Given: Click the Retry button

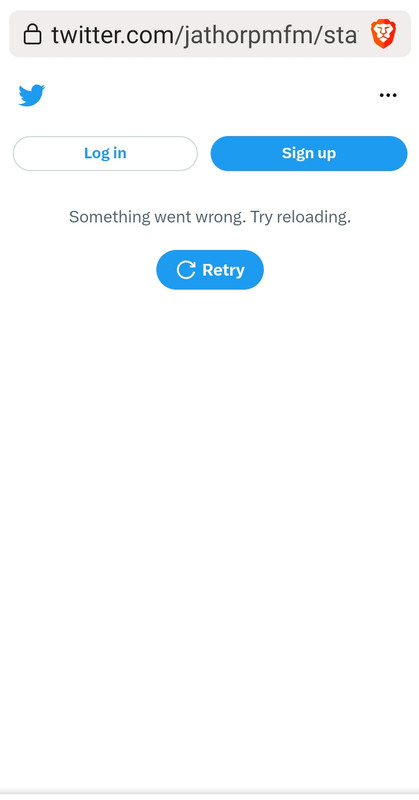Looking at the screenshot, I should (x=210, y=270).
